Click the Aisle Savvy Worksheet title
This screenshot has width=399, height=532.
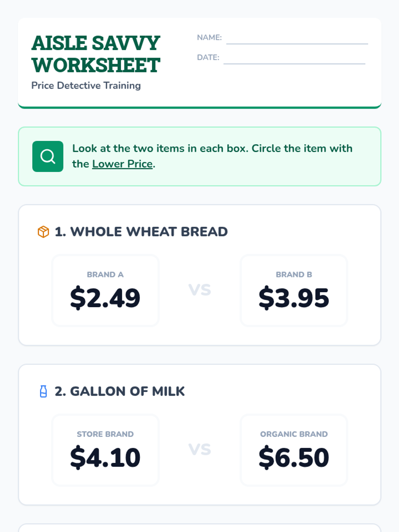click(x=96, y=54)
